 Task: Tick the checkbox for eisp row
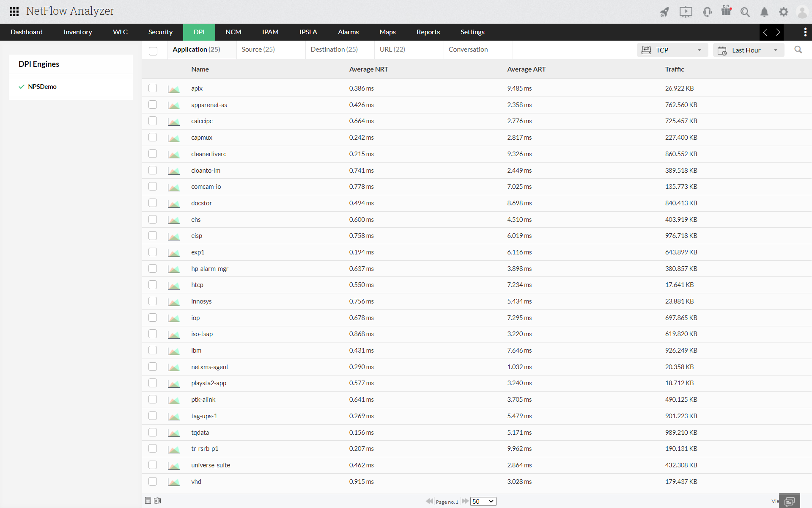[x=153, y=235]
